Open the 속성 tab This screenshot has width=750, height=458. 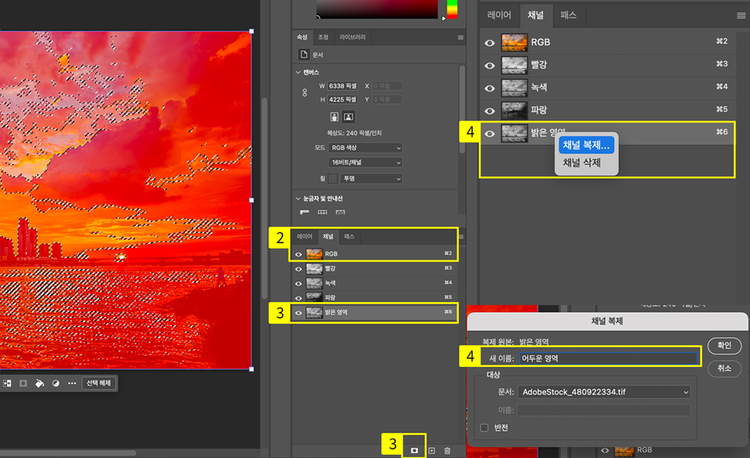click(302, 37)
